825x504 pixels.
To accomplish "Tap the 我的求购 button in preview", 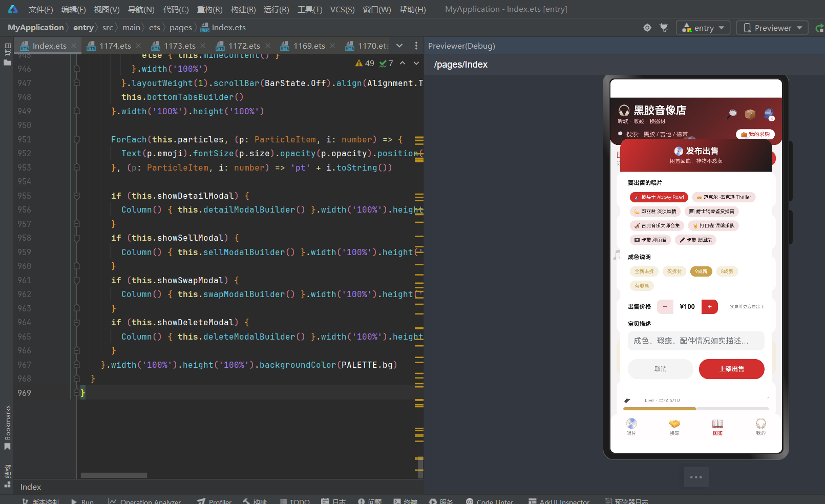I will (x=755, y=134).
